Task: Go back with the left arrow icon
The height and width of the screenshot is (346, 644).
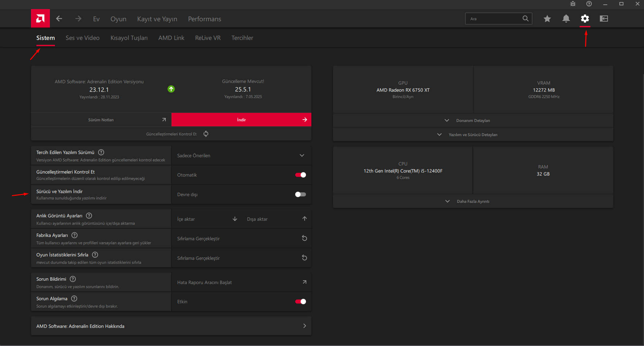Action: 59,19
